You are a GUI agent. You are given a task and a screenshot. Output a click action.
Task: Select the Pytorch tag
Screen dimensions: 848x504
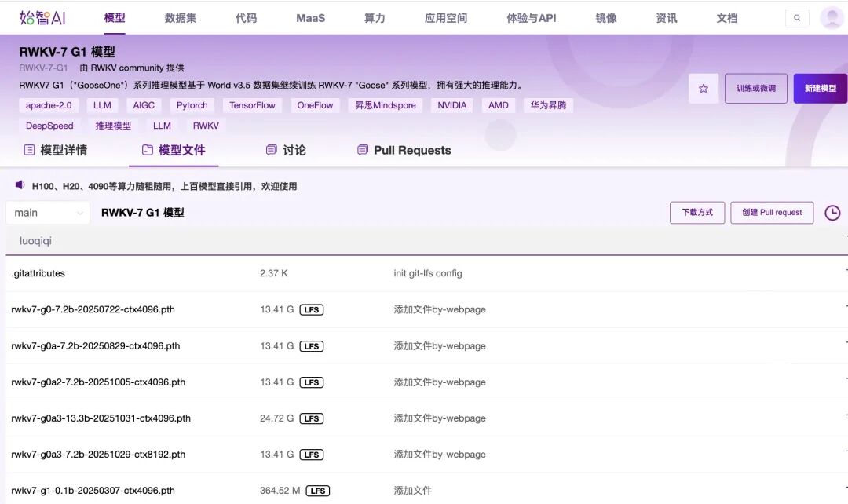pos(192,105)
